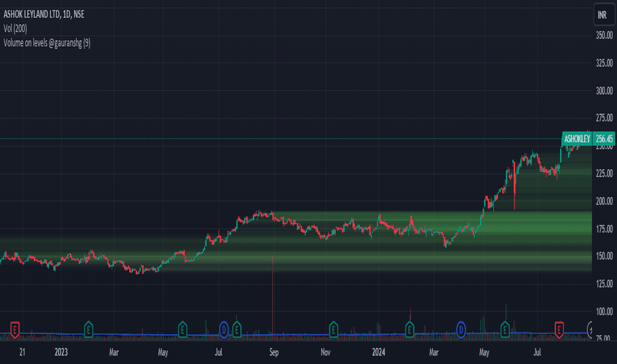Click the 21 date label on time axis
The width and height of the screenshot is (617, 364).
22,352
